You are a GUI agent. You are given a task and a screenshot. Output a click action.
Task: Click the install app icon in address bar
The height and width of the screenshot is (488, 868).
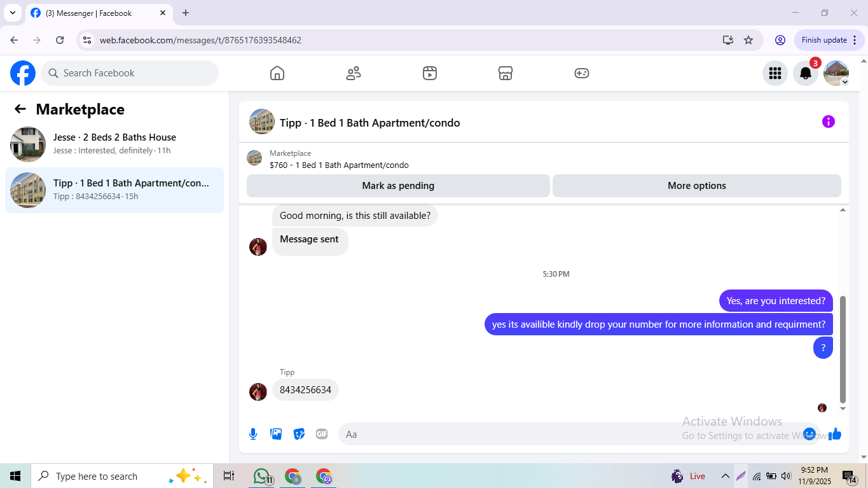(728, 40)
